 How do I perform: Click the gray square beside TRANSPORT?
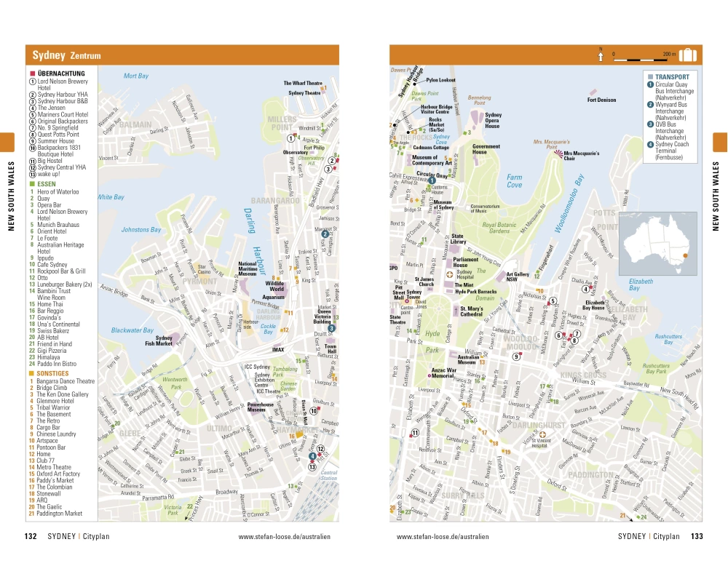coord(650,76)
